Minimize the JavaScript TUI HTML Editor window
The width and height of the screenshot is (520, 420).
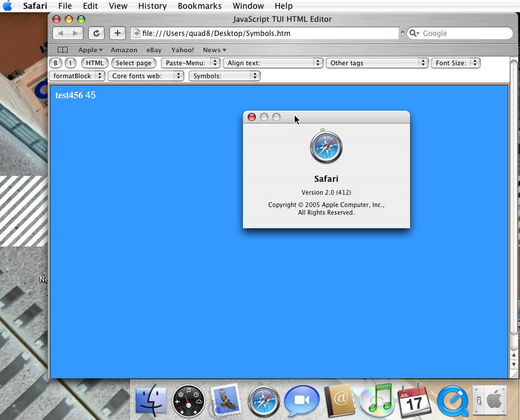click(69, 19)
